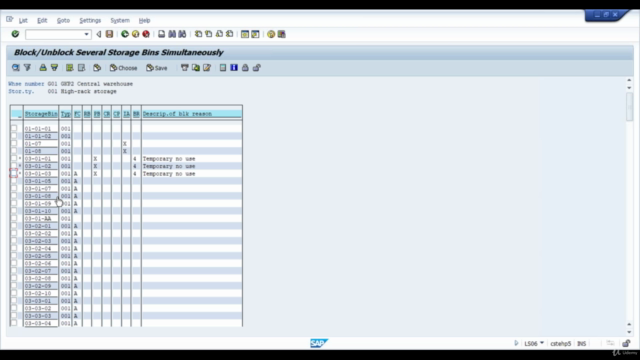
Task: Open the List menu
Action: tap(23, 20)
